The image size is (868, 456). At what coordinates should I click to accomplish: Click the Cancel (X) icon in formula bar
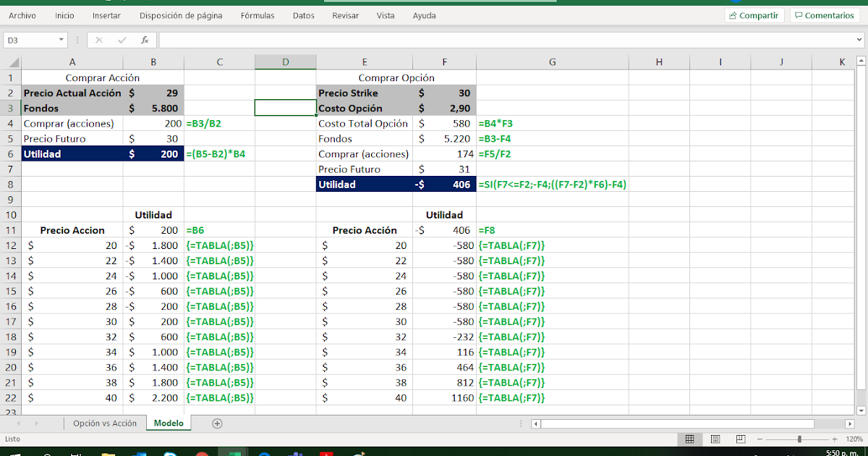(x=98, y=40)
